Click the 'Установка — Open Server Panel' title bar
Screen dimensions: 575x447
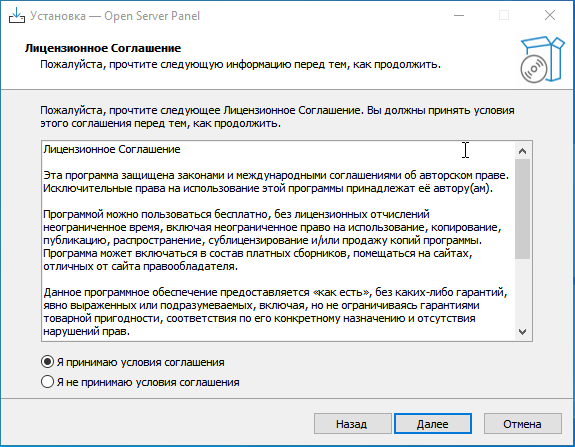[x=115, y=16]
